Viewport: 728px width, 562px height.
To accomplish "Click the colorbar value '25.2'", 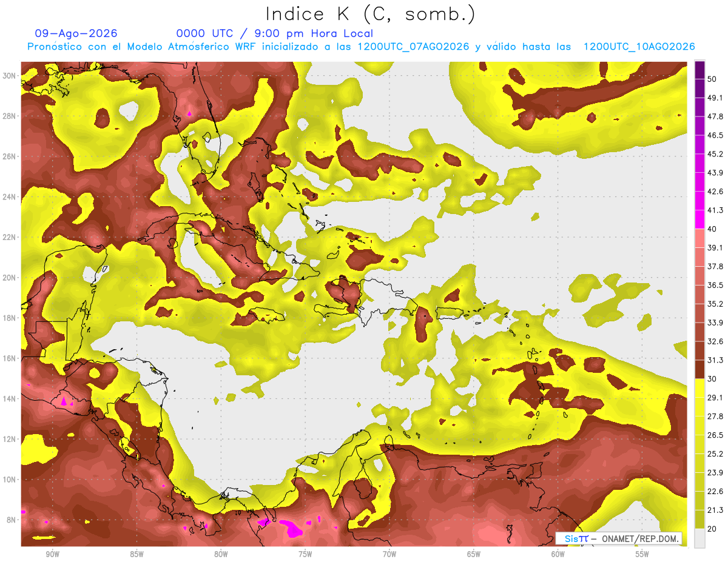I will (x=716, y=453).
